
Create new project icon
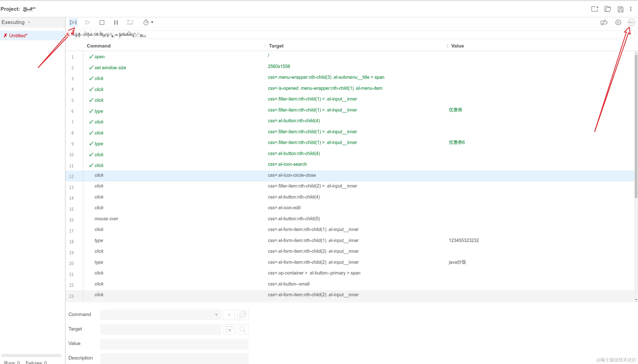tap(595, 9)
